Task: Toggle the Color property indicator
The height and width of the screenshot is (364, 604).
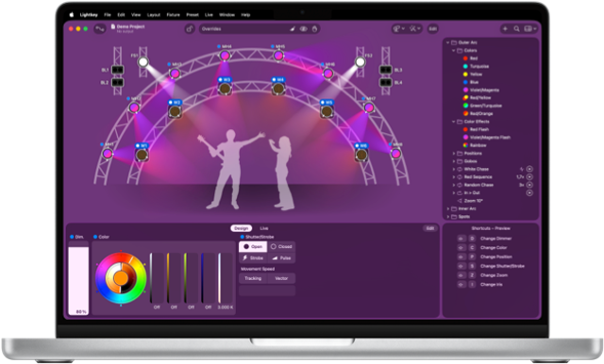Action: (95, 237)
